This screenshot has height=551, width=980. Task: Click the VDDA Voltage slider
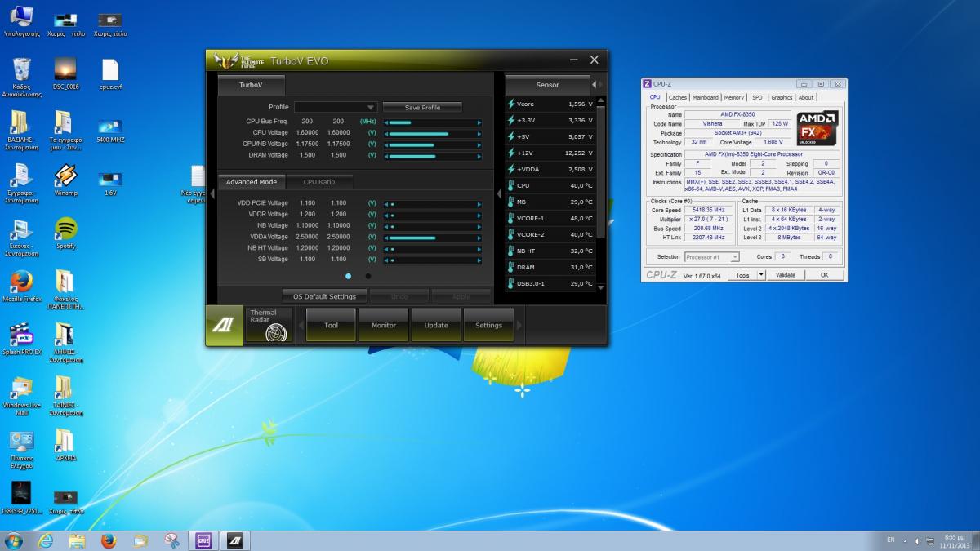click(x=433, y=237)
